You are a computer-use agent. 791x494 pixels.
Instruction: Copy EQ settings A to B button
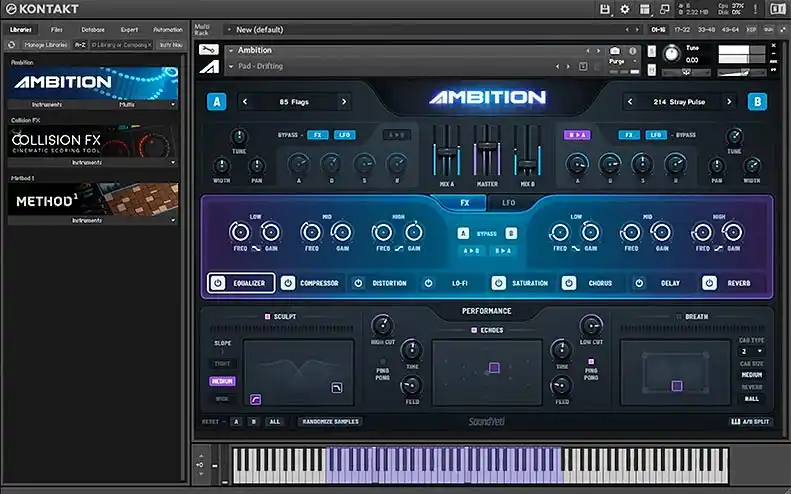[471, 251]
